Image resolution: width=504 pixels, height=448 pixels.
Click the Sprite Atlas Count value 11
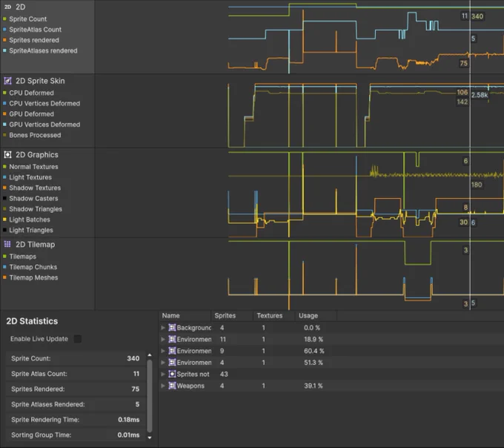click(x=136, y=374)
